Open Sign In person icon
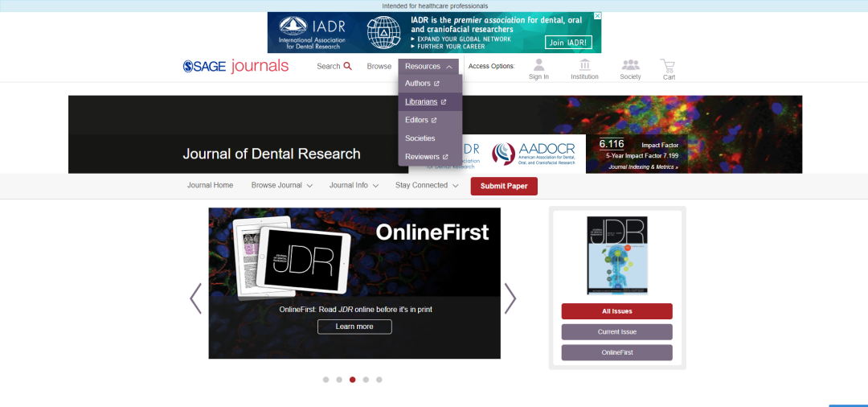Viewport: 868px width, 407px height. coord(538,65)
